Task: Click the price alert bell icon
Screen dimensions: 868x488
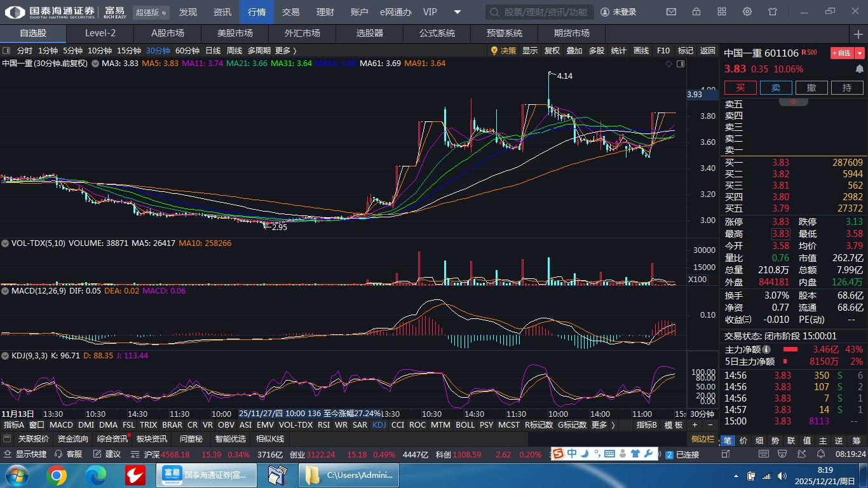Action: (859, 69)
